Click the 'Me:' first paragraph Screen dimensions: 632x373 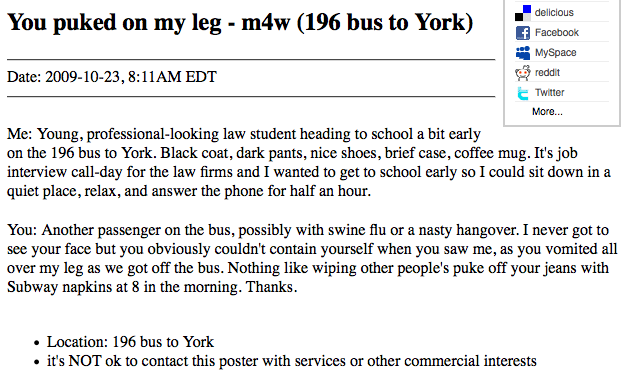309,163
